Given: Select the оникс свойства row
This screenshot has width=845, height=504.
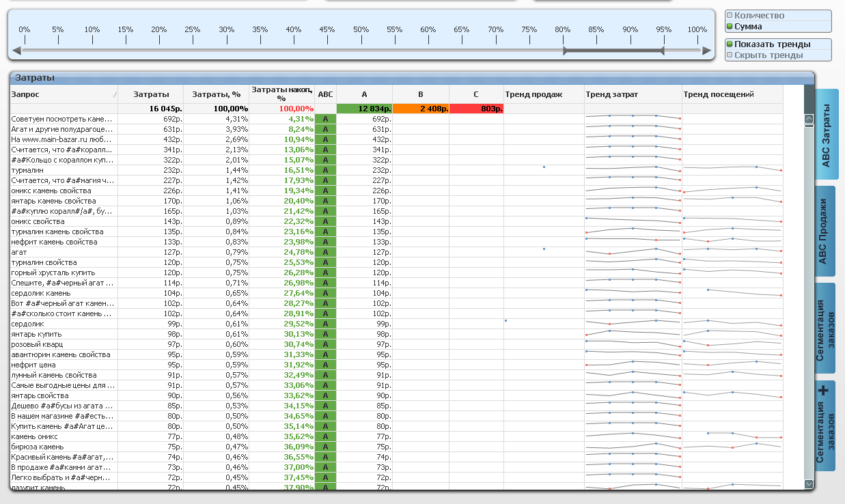Looking at the screenshot, I should (x=64, y=221).
